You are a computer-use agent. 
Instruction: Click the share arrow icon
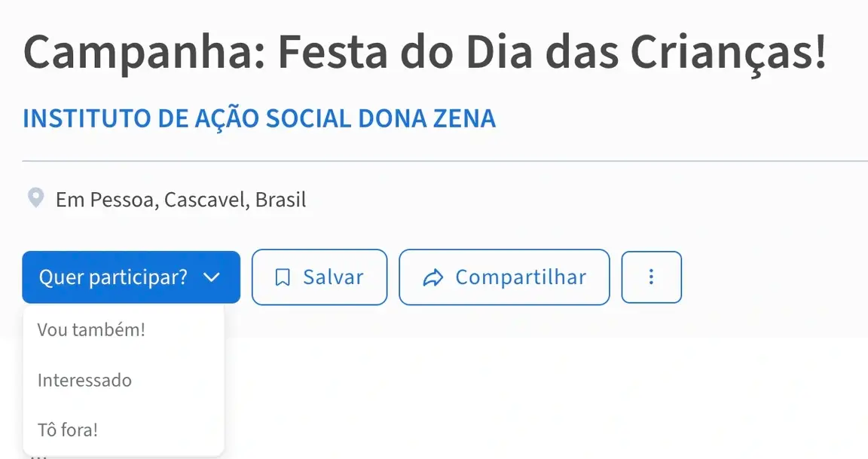coord(433,277)
